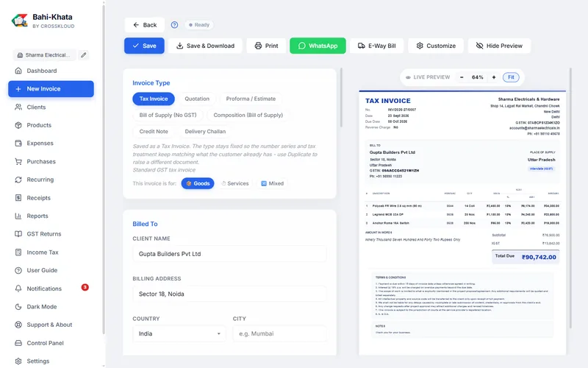This screenshot has width=588, height=368.
Task: Hide Preview using the eye-slash button
Action: click(x=499, y=46)
